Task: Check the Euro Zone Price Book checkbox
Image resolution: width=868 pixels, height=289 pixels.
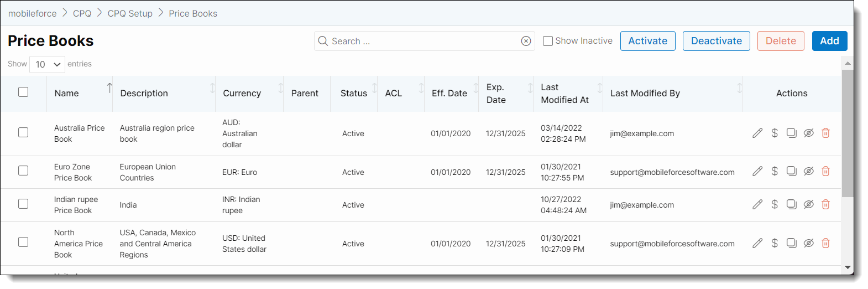Action: (23, 171)
